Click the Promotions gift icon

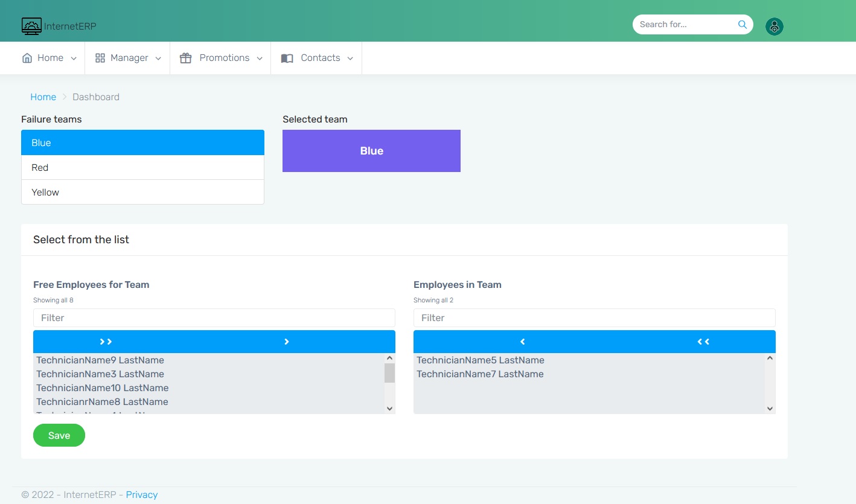pyautogui.click(x=186, y=58)
